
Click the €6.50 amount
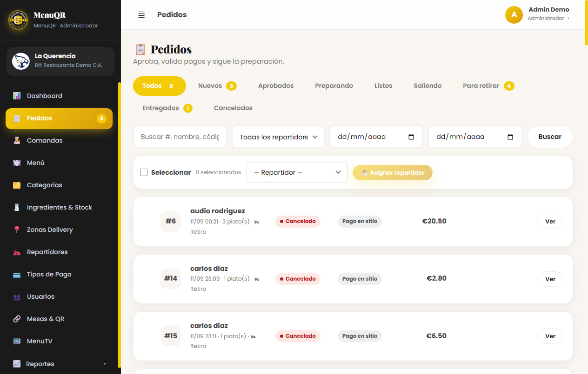click(436, 335)
